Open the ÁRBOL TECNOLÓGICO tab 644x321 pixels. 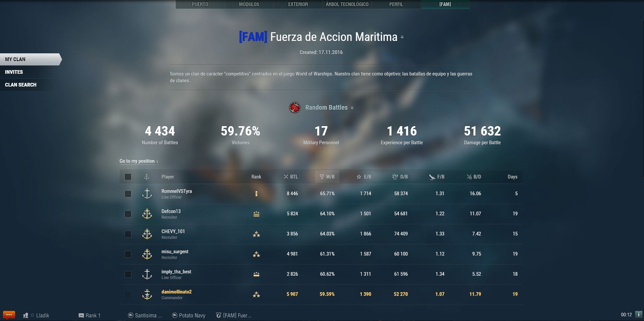click(347, 4)
